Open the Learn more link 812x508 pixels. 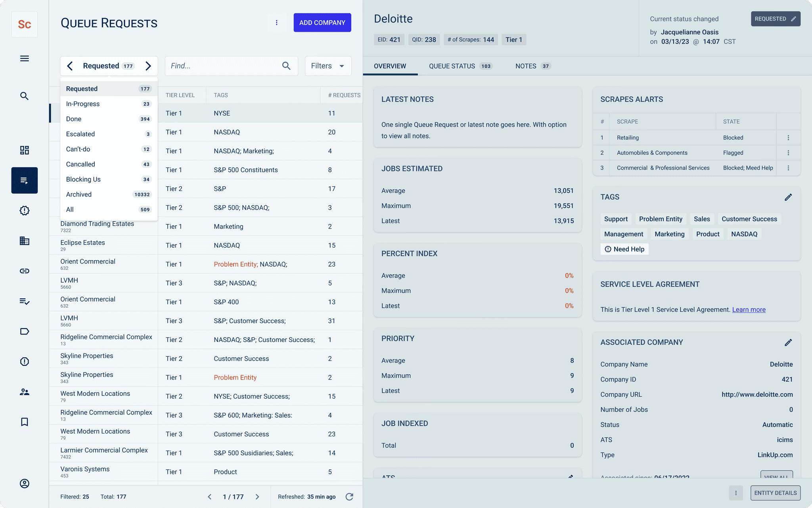pos(749,309)
